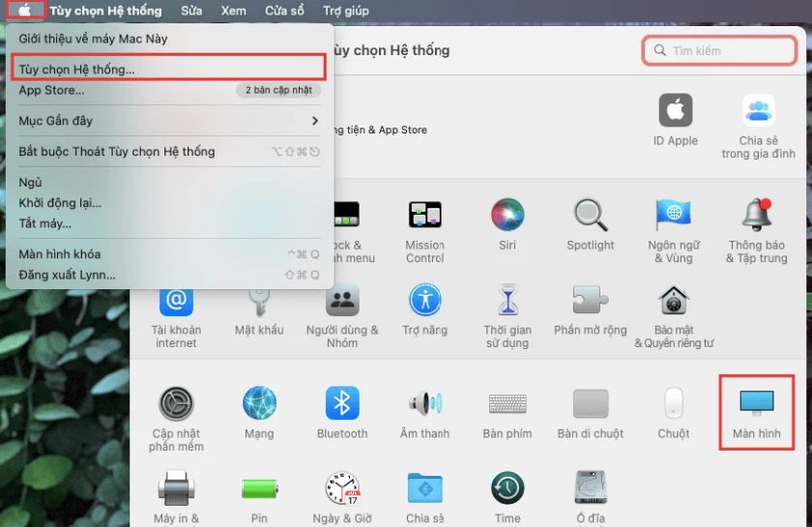Open Bluetooth preferences
This screenshot has height=527, width=812.
(342, 413)
